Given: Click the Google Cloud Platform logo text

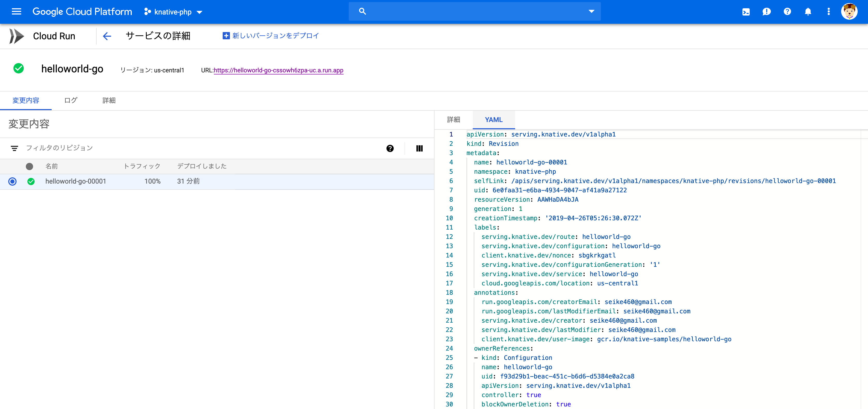Looking at the screenshot, I should point(82,11).
